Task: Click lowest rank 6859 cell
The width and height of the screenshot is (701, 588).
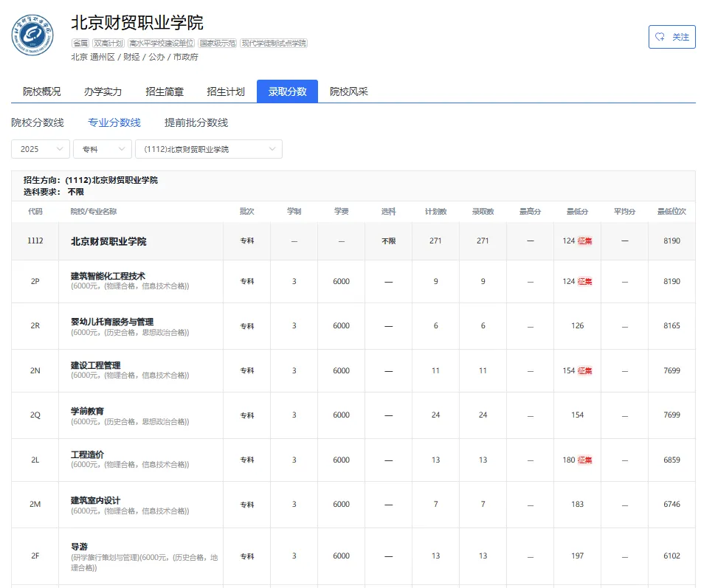Action: (671, 460)
